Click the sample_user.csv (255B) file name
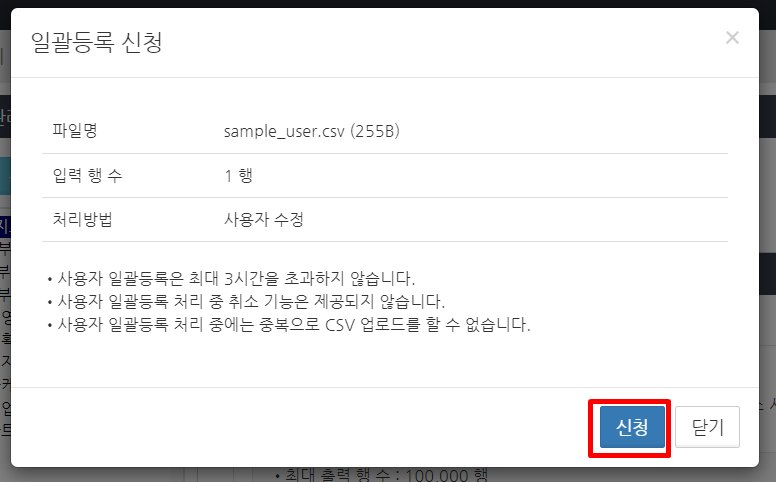 point(311,131)
